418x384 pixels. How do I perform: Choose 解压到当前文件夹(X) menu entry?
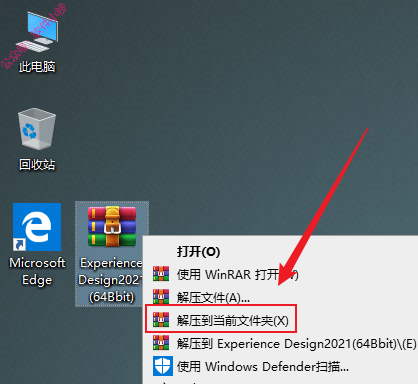pyautogui.click(x=280, y=321)
